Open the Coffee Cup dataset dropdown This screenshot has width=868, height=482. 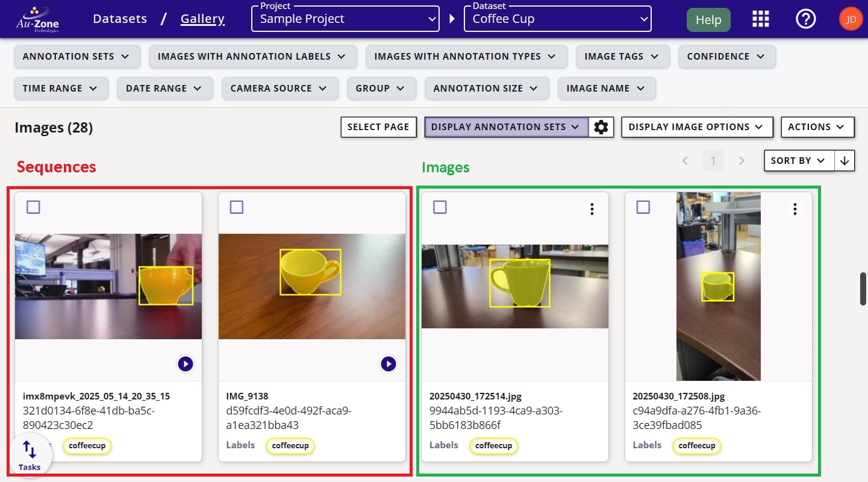coord(557,19)
